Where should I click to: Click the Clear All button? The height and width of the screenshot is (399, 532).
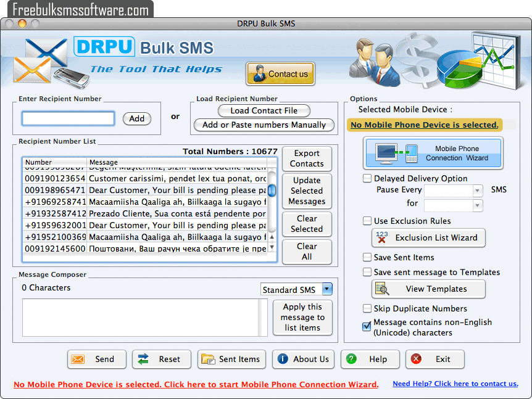[307, 252]
